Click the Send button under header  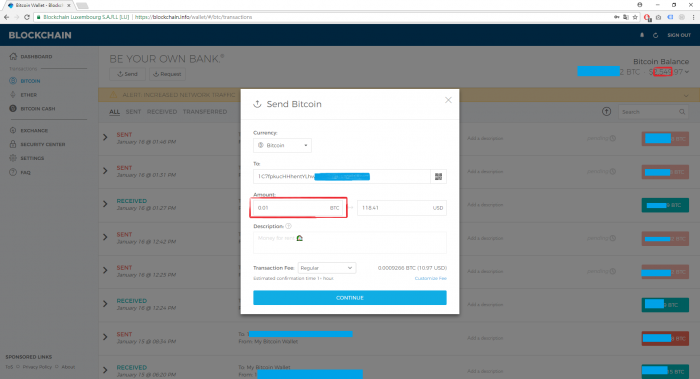(x=127, y=74)
